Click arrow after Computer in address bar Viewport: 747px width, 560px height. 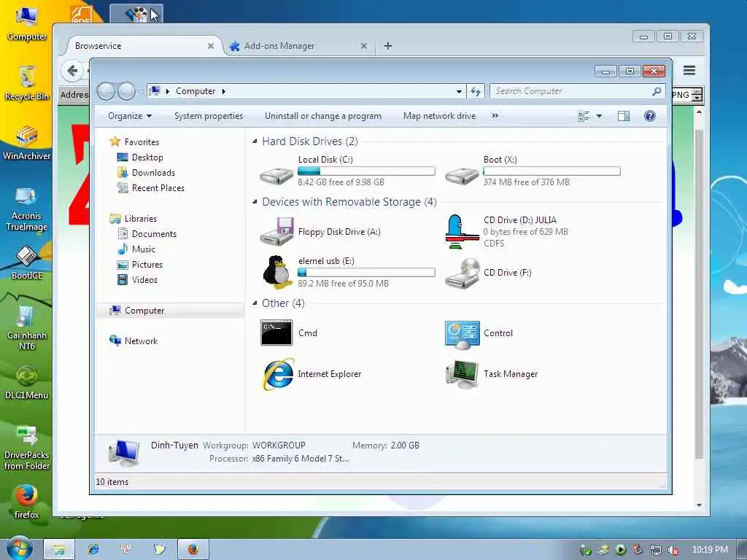(223, 91)
